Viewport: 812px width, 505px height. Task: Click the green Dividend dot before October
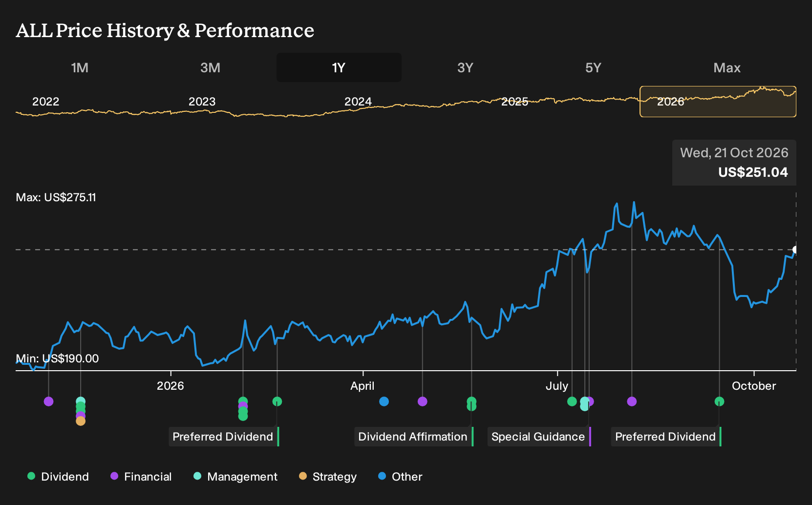[x=719, y=401]
